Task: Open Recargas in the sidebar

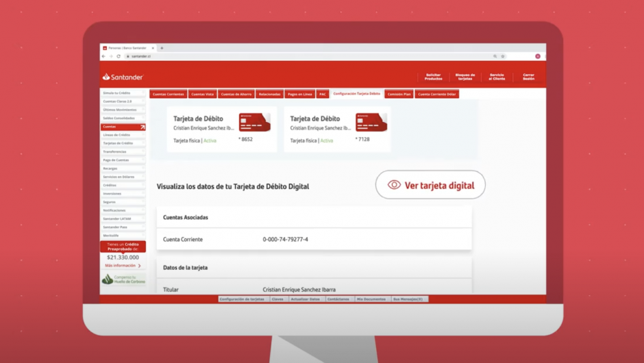Action: coord(123,168)
